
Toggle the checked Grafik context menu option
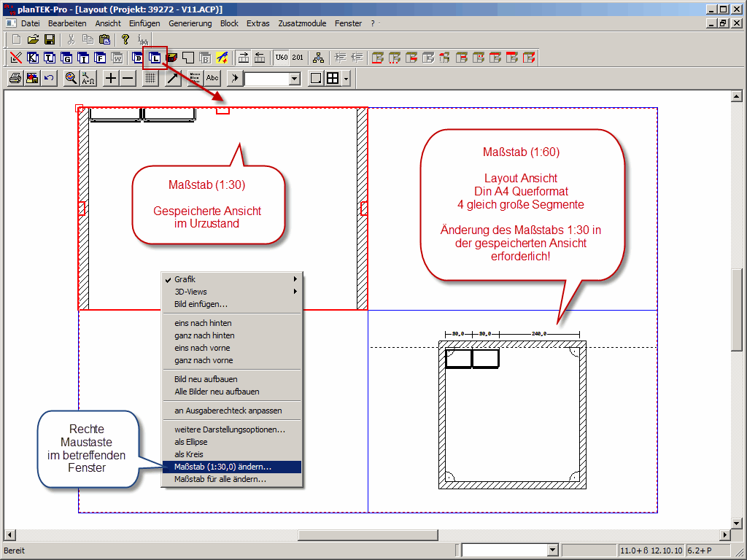tap(185, 279)
